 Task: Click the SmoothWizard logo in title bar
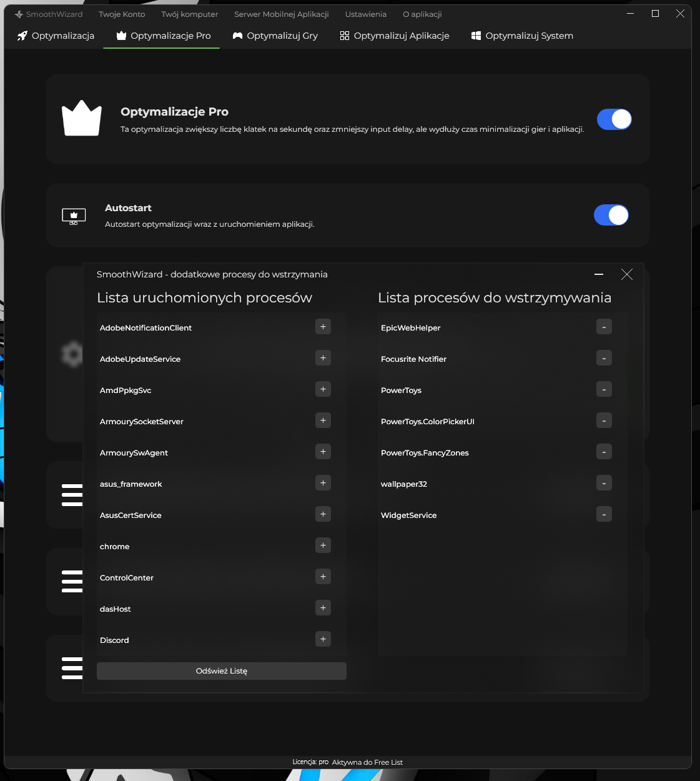click(x=19, y=14)
